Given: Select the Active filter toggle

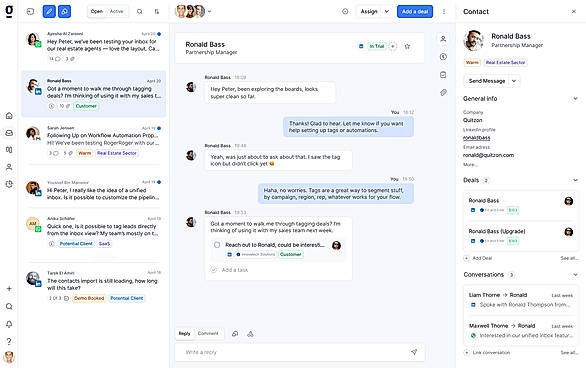Looking at the screenshot, I should coord(116,12).
